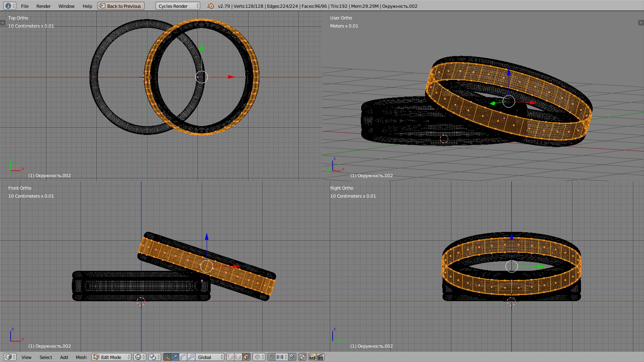Open the Global transform orientation dropdown

(210, 357)
